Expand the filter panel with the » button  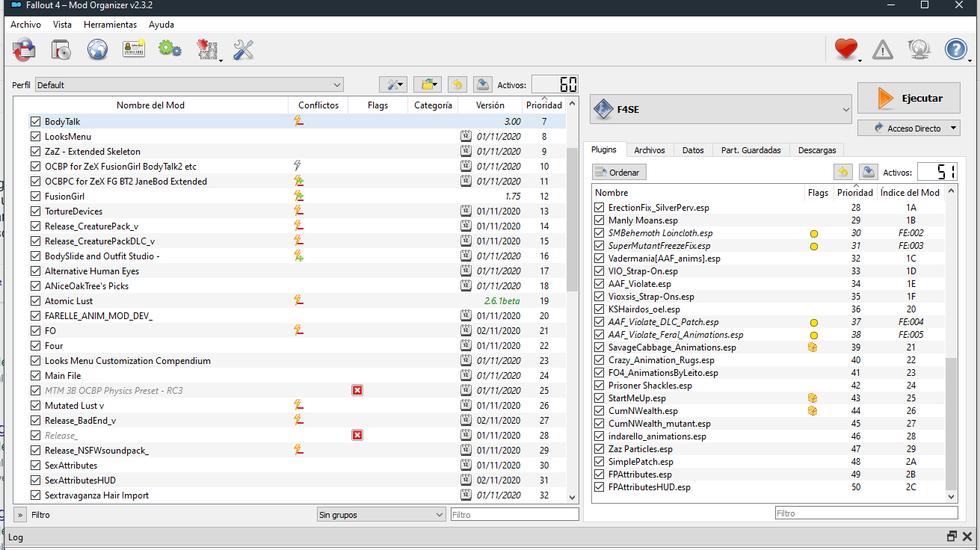[x=20, y=515]
